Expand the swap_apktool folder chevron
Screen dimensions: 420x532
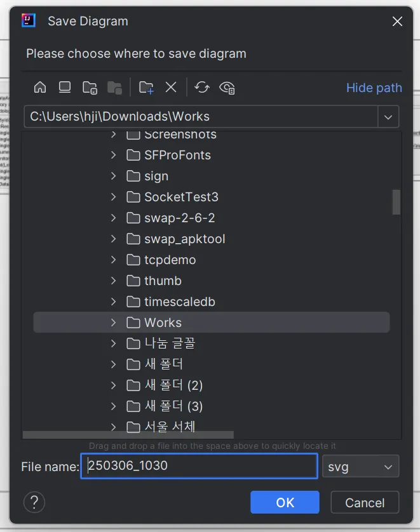pos(113,239)
